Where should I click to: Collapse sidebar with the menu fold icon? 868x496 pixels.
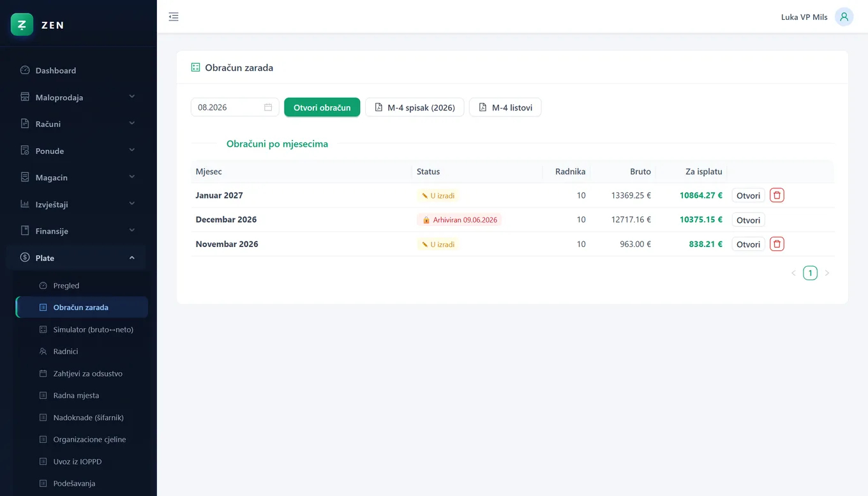(x=174, y=17)
